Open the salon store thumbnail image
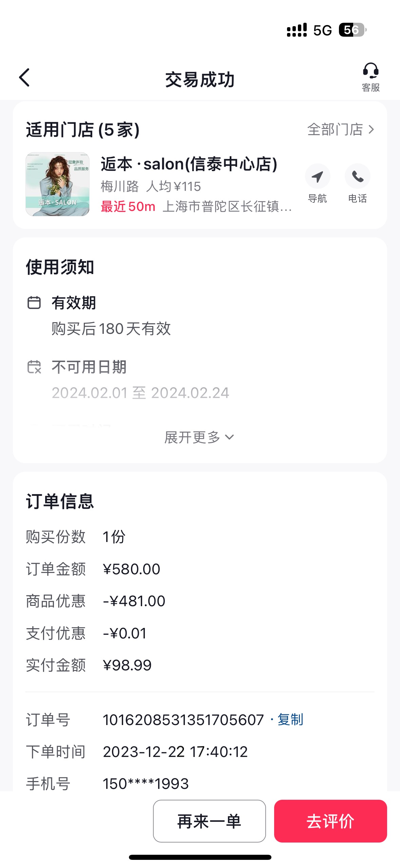Screen dimensions: 400x868 [57, 184]
